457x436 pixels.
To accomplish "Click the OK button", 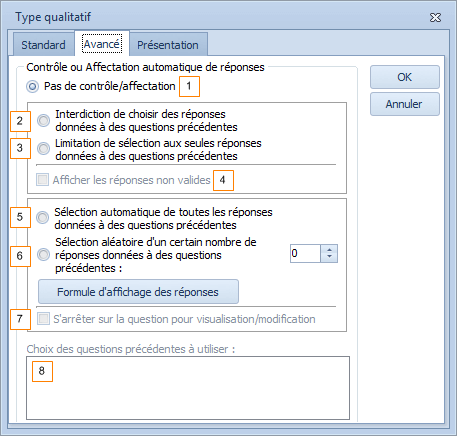I will click(x=405, y=77).
